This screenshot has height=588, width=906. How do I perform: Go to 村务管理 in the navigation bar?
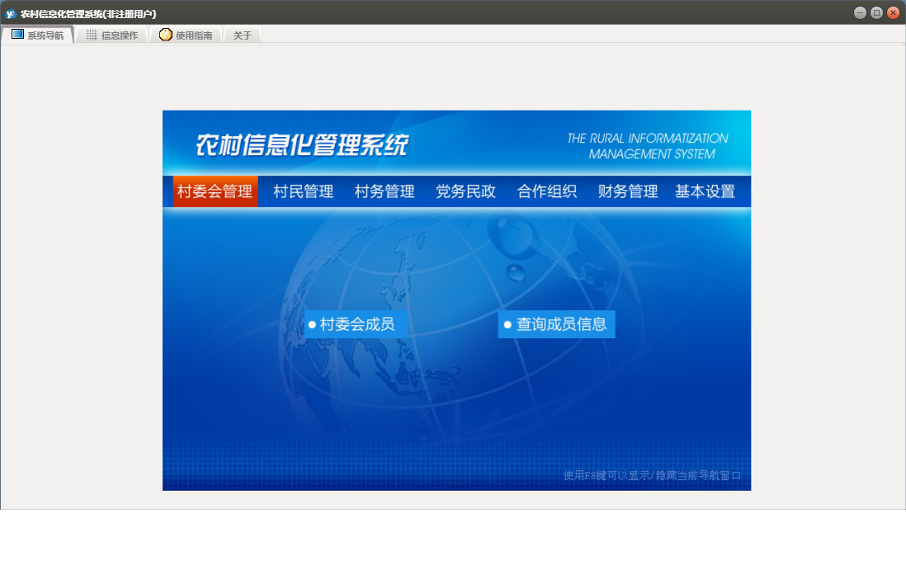[385, 191]
